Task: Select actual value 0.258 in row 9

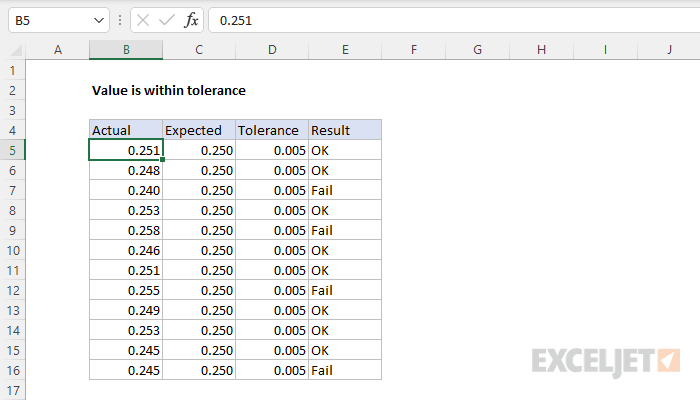Action: point(126,230)
